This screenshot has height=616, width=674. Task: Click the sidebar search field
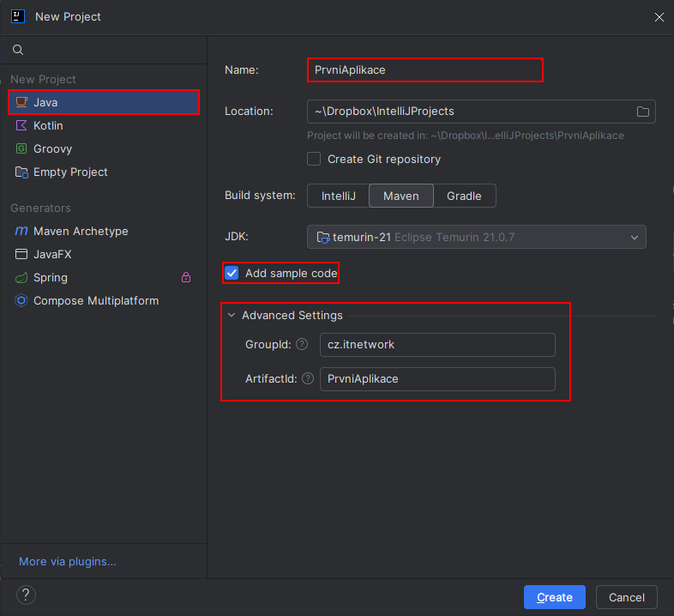tap(104, 50)
